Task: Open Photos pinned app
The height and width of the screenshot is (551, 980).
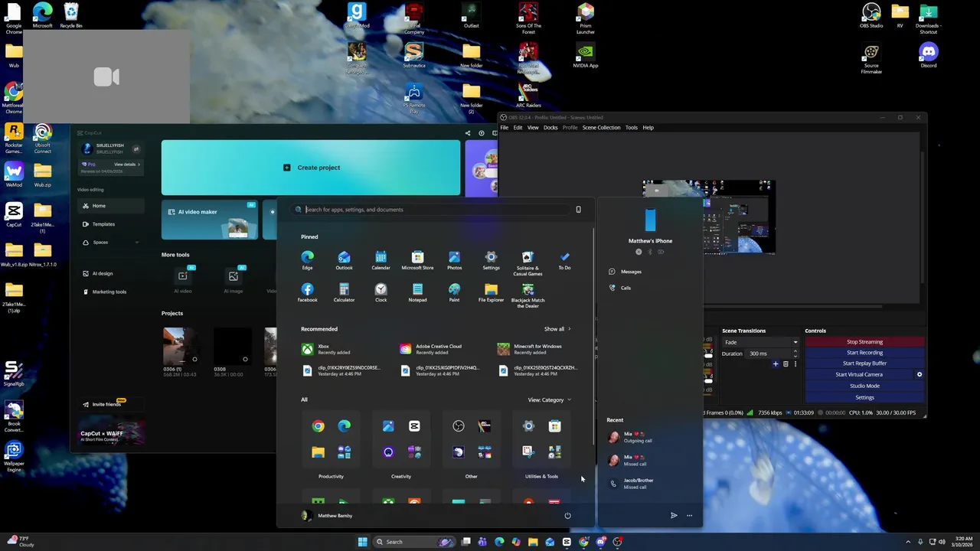Action: [454, 260]
